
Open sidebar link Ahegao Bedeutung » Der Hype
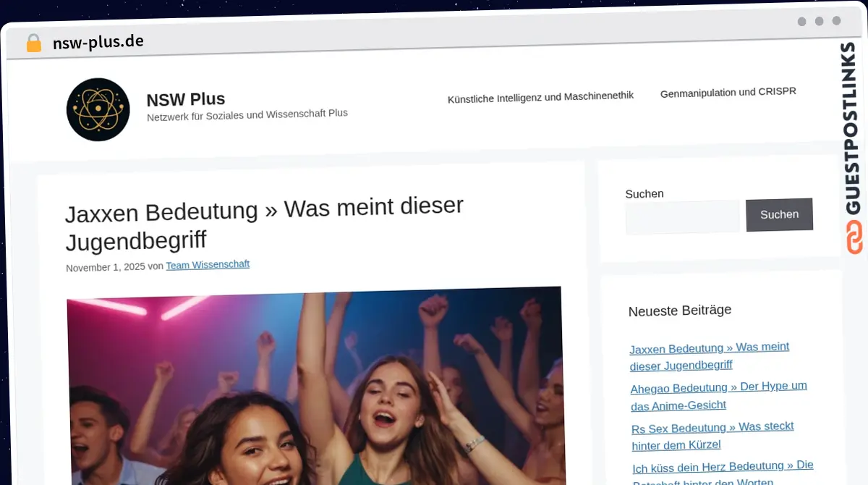coord(718,396)
